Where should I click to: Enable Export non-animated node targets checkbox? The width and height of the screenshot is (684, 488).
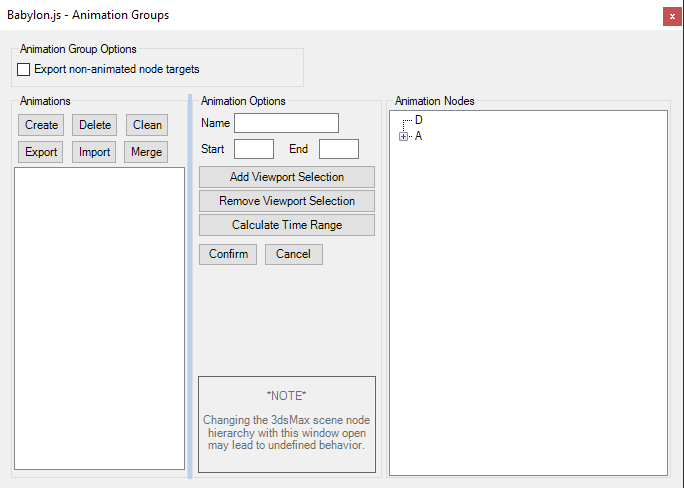point(24,69)
